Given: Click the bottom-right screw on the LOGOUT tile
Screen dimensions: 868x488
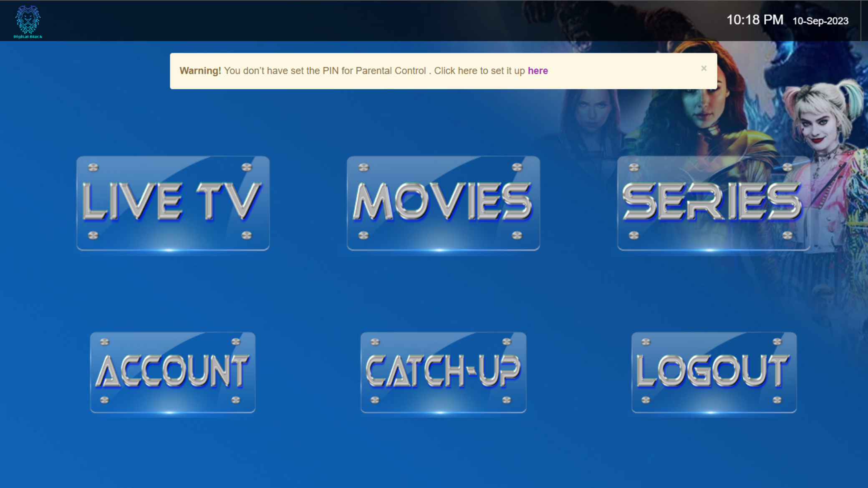Looking at the screenshot, I should pyautogui.click(x=777, y=400).
